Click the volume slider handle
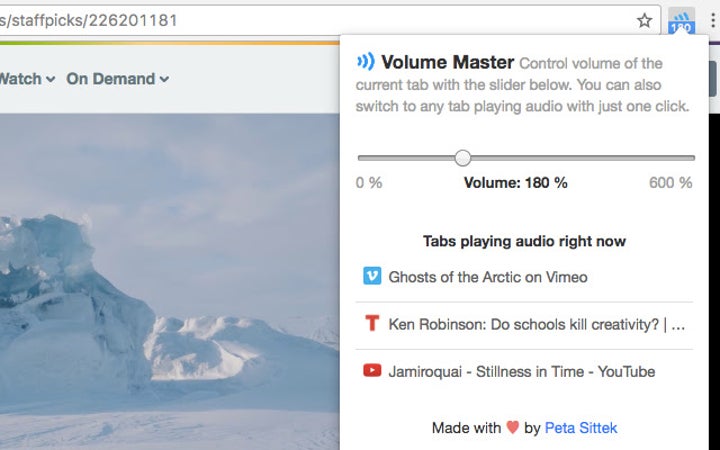This screenshot has width=720, height=450. click(462, 158)
